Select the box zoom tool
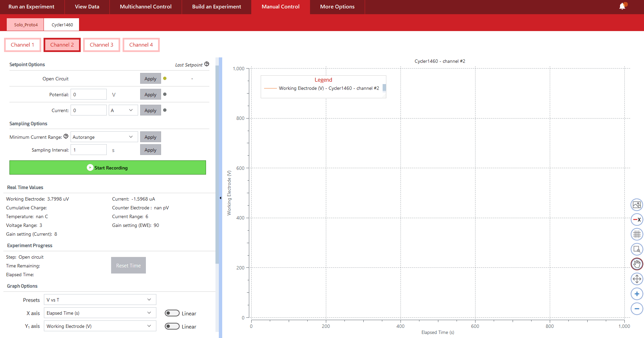The width and height of the screenshot is (644, 338). (x=637, y=249)
